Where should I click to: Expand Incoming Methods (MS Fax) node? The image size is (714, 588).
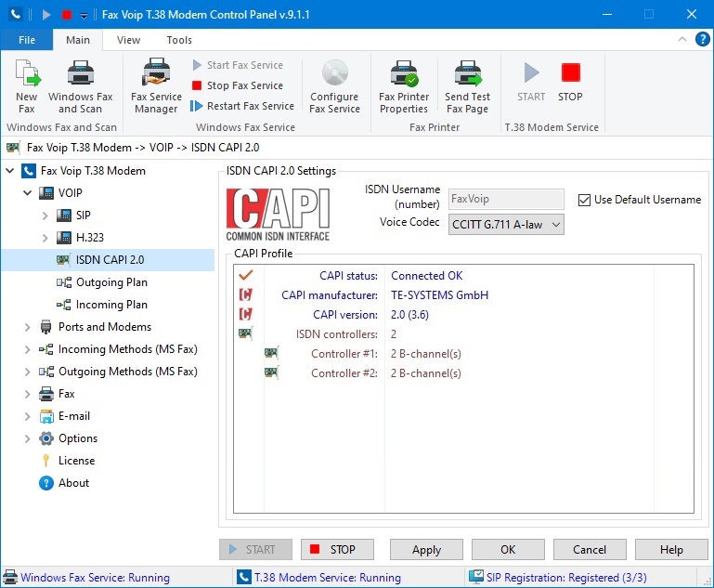[x=28, y=349]
